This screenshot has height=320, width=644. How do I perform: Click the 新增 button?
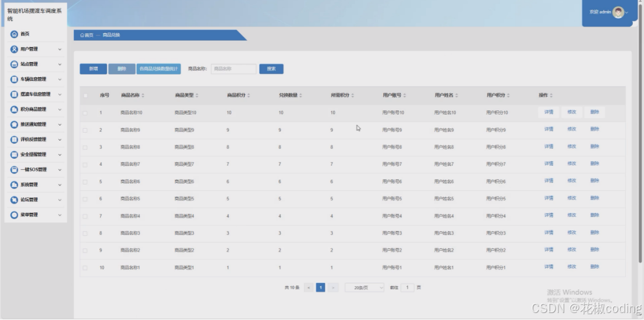(93, 69)
